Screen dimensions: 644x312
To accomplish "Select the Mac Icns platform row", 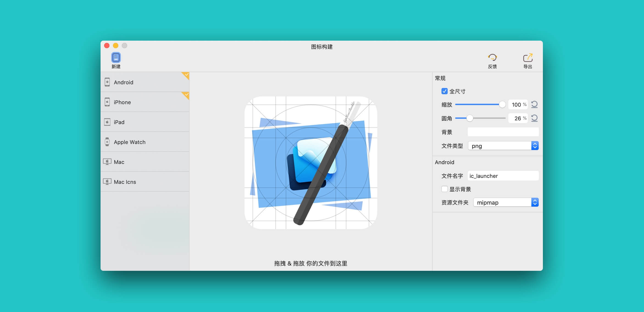I will [145, 182].
